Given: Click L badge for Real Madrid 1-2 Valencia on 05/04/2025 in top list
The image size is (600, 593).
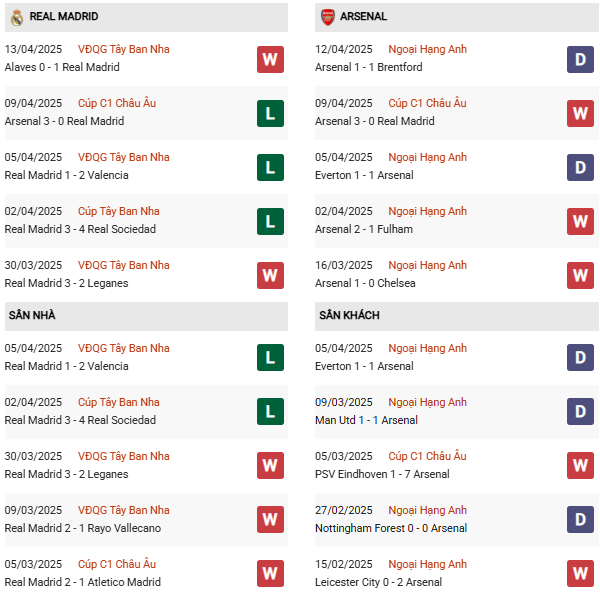Looking at the screenshot, I should coord(270,167).
